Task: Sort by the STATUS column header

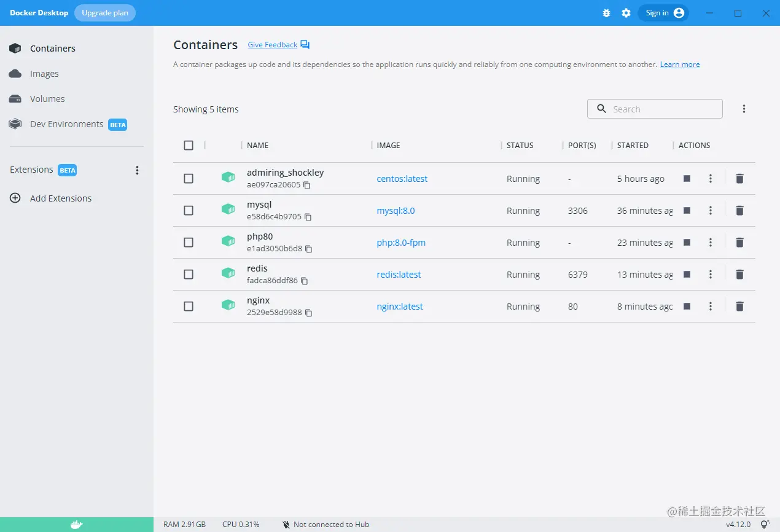Action: [520, 146]
